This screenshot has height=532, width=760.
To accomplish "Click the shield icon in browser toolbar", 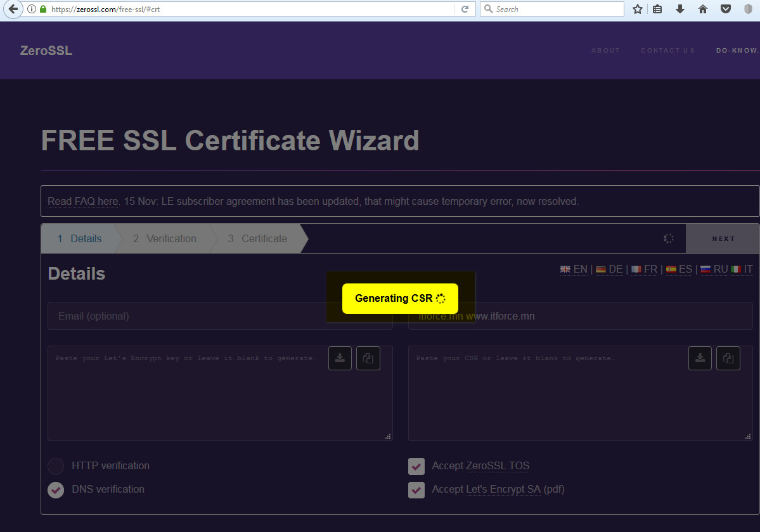I will (748, 10).
